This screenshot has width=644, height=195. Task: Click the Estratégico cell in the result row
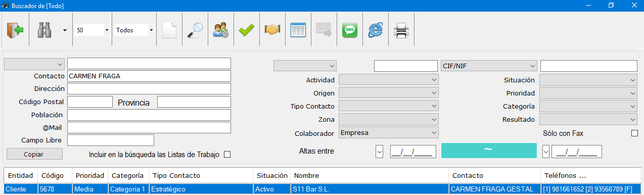click(x=201, y=189)
